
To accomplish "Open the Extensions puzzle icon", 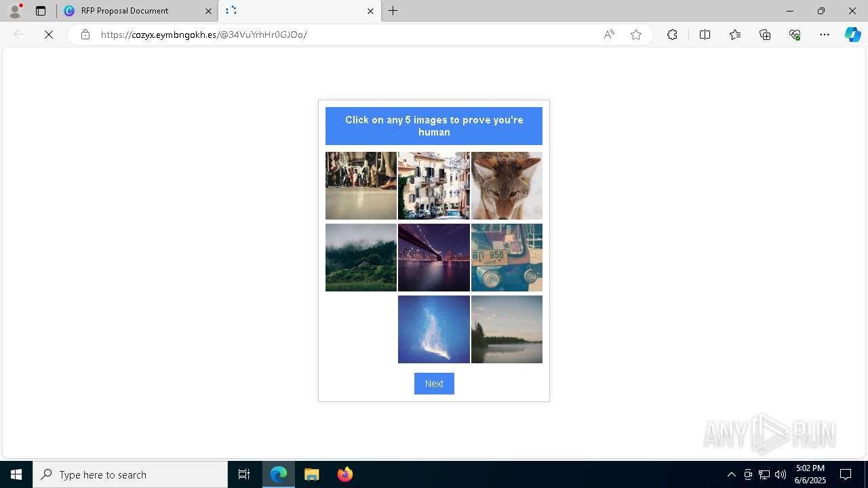I will pos(672,35).
